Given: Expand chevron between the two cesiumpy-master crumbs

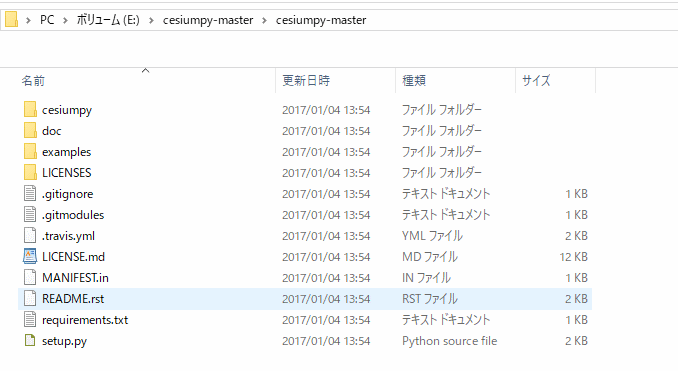Looking at the screenshot, I should [264, 20].
